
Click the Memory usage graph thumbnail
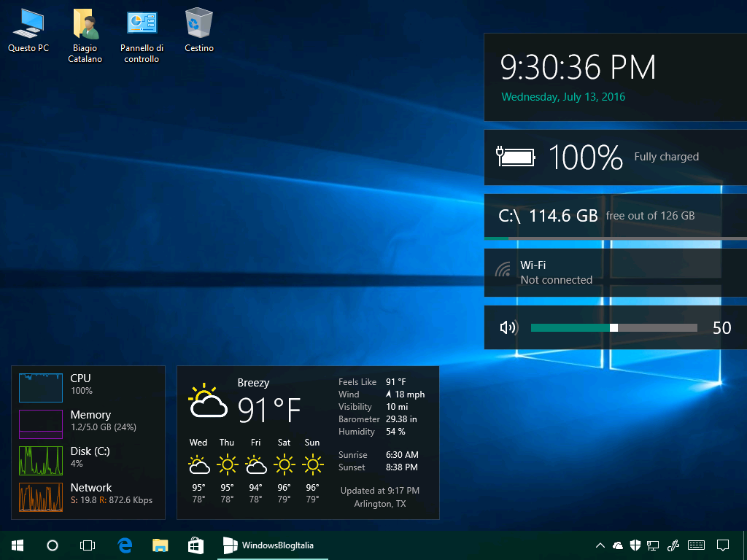point(41,424)
